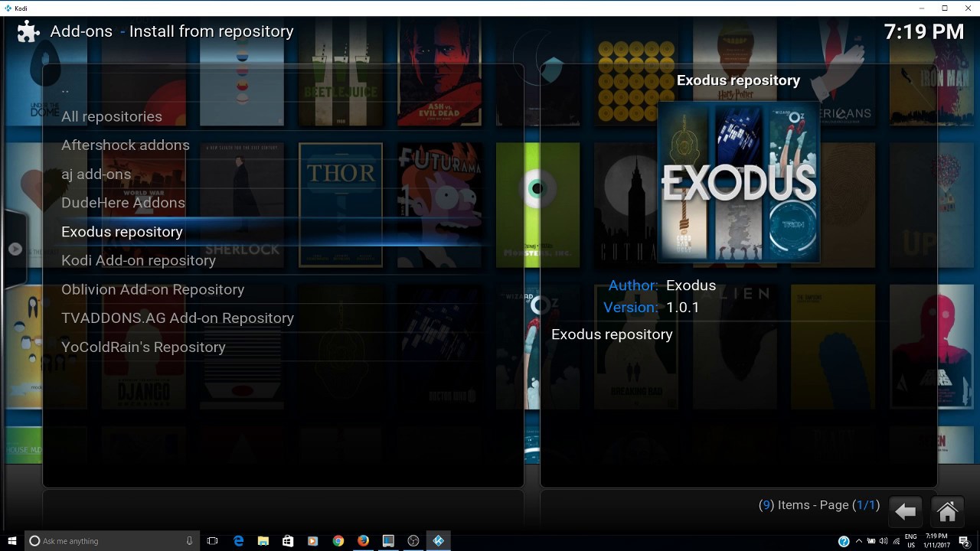980x551 pixels.
Task: Open the side menu arrow handle
Action: (x=15, y=249)
